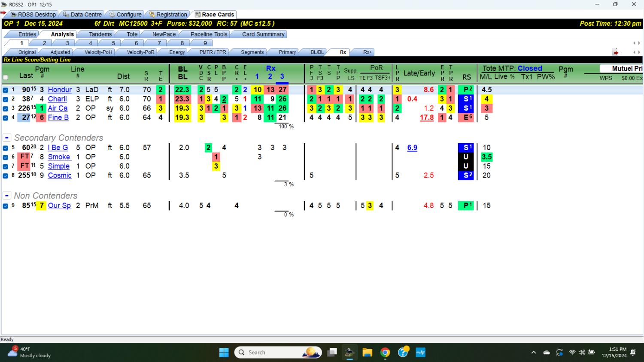Uncheck the checkbox for horse Hondur
Image resolution: width=644 pixels, height=362 pixels.
coord(6,90)
